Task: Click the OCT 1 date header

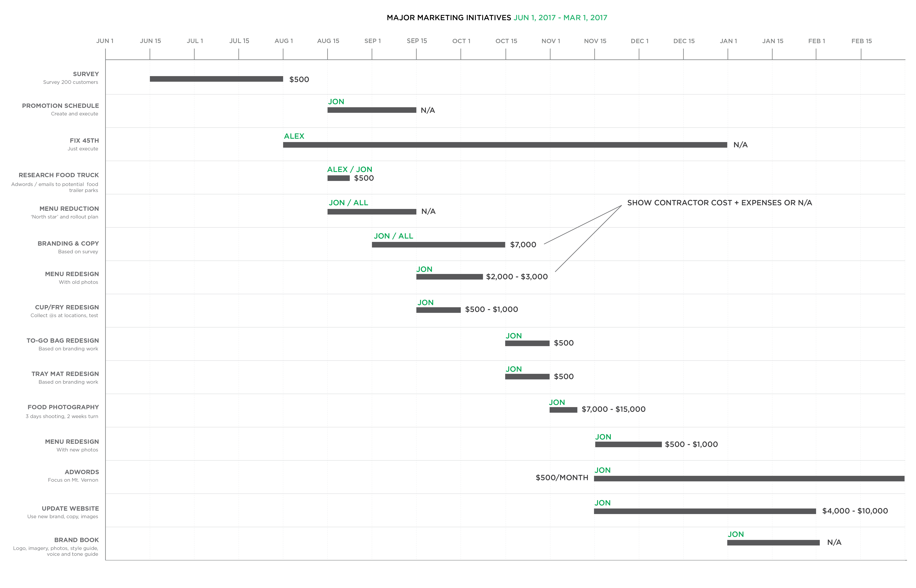Action: pos(461,41)
